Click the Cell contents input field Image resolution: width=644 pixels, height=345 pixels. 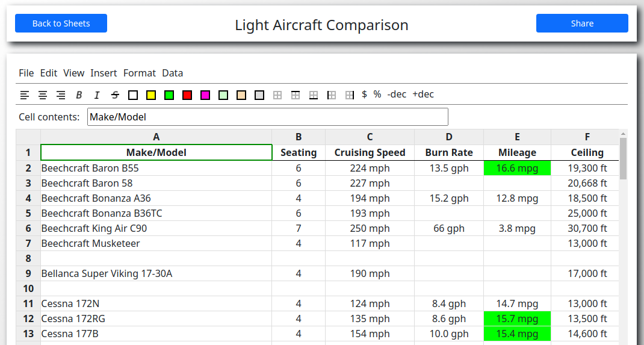[268, 117]
